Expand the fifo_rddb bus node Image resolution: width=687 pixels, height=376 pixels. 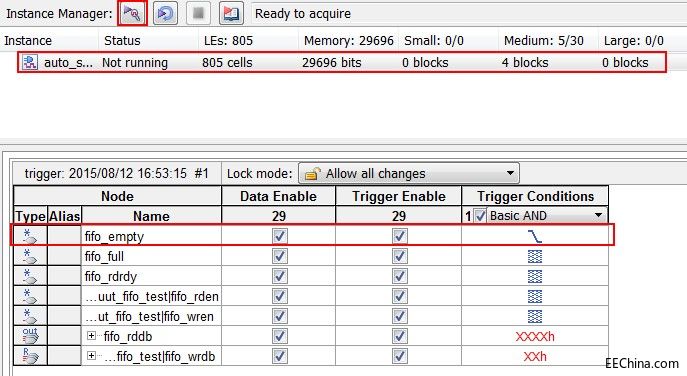point(91,336)
